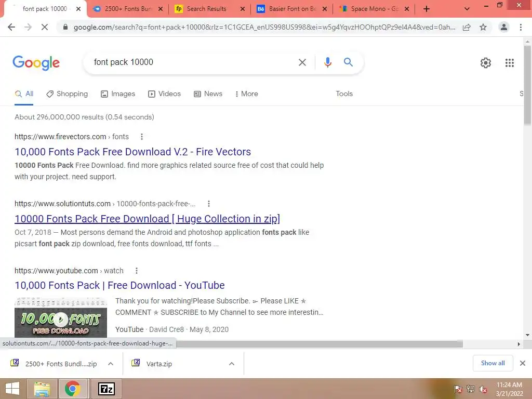The image size is (532, 399).
Task: Open File Explorer from taskbar
Action: pos(42,389)
